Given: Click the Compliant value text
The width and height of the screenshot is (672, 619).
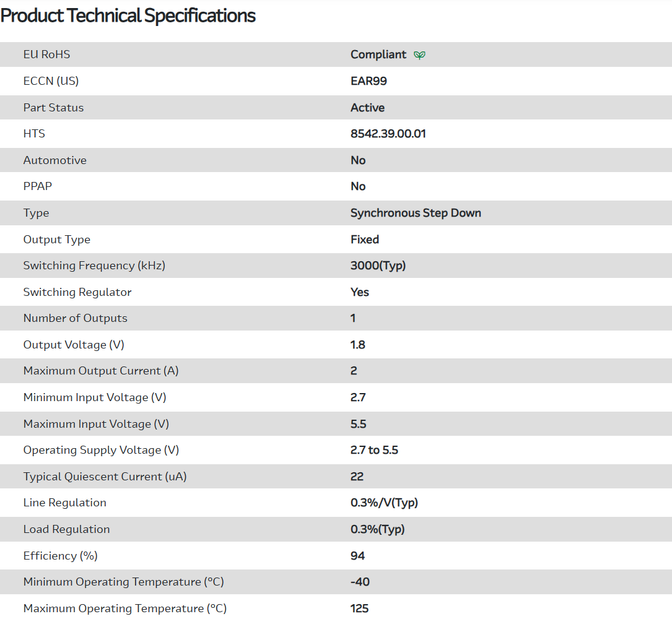Looking at the screenshot, I should tap(378, 54).
